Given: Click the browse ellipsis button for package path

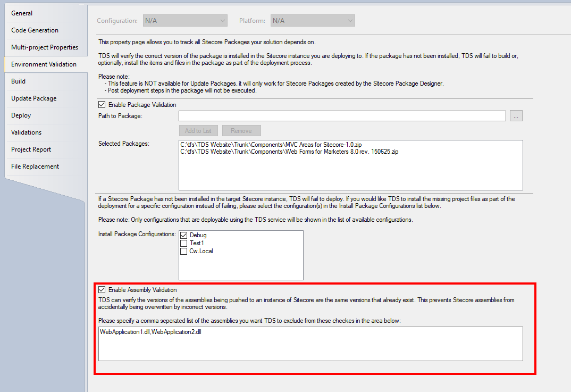Looking at the screenshot, I should point(516,116).
